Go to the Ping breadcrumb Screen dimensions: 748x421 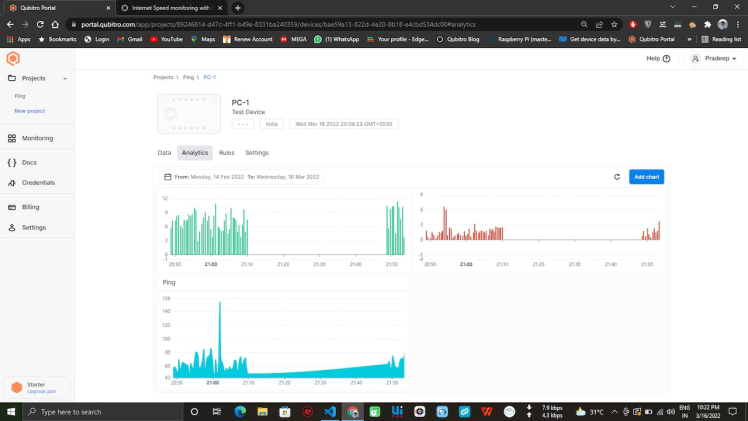[x=188, y=77]
